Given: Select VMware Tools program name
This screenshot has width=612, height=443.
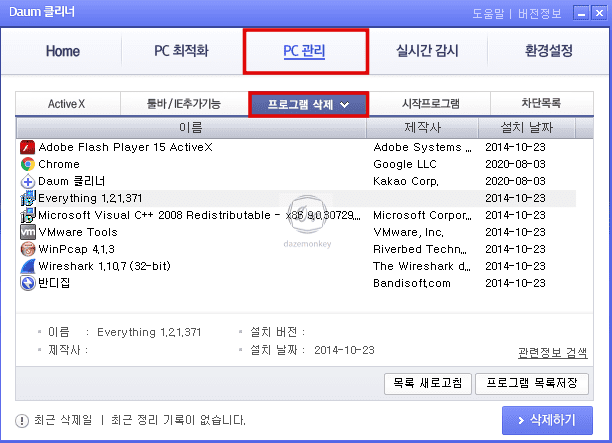Looking at the screenshot, I should coord(78,232).
